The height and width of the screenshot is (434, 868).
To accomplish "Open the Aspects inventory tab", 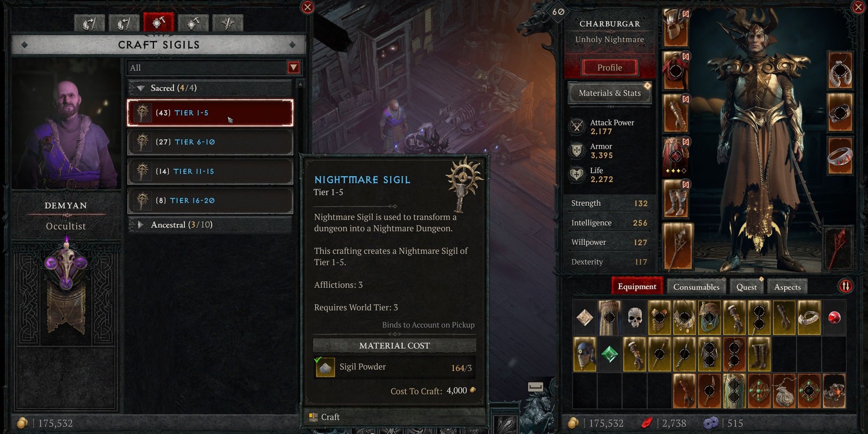I will point(787,287).
